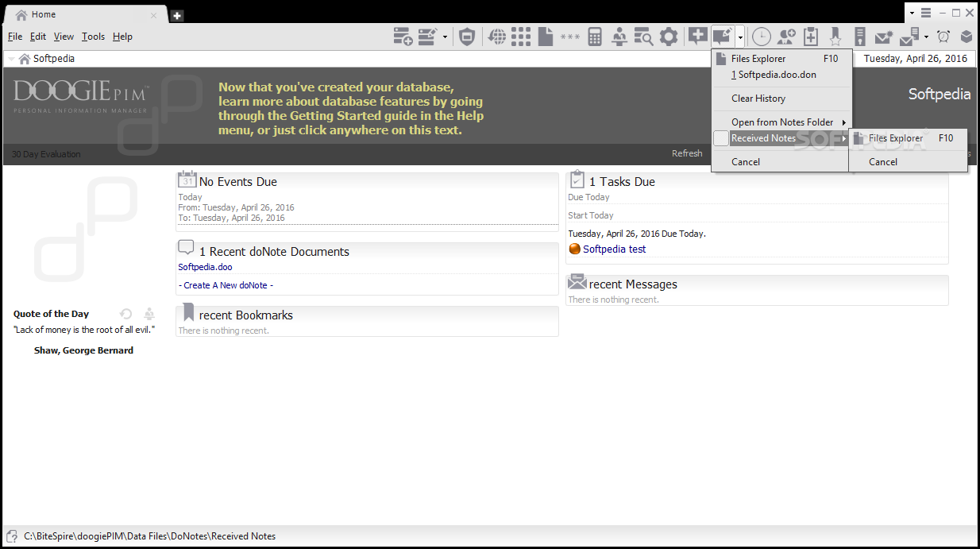Click the Tuesday, April 26, 2016 date display
980x549 pixels.
coord(916,59)
